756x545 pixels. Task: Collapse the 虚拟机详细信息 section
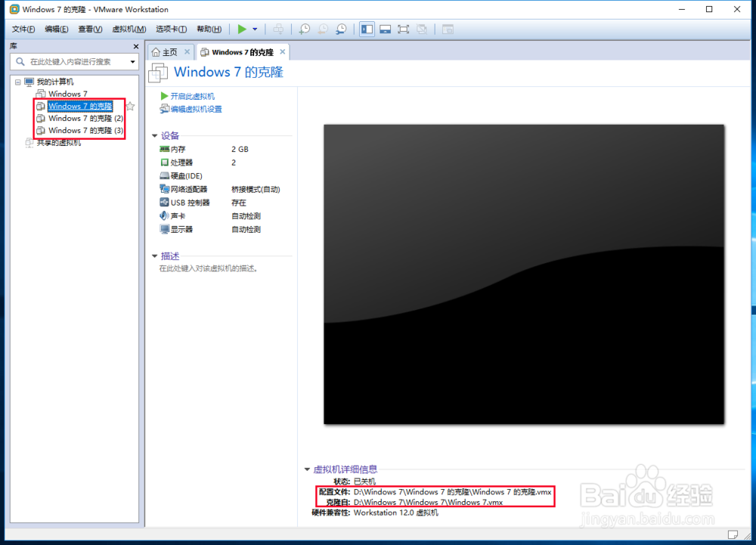[x=307, y=469]
